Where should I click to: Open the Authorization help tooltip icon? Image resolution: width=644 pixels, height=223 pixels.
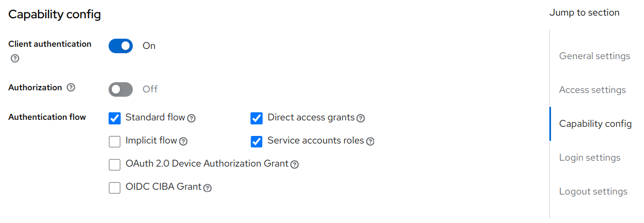point(71,88)
